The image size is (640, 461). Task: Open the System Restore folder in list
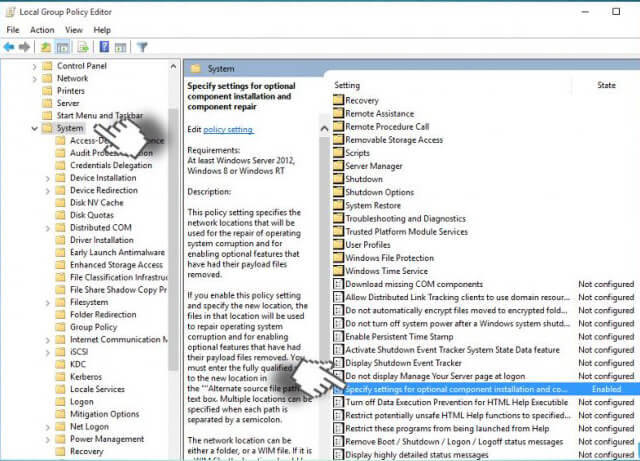tap(372, 205)
